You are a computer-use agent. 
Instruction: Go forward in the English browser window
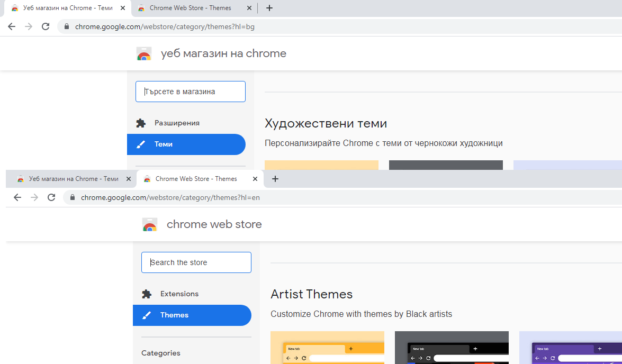pyautogui.click(x=34, y=197)
